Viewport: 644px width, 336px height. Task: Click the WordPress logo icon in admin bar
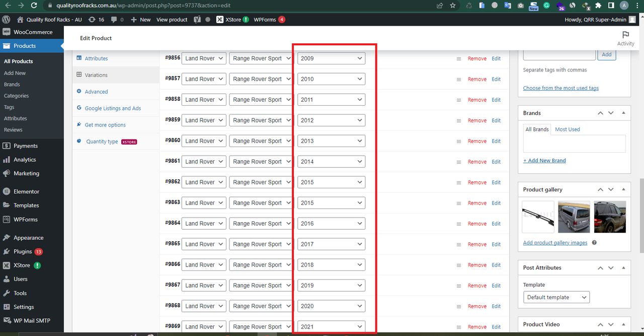pos(7,20)
